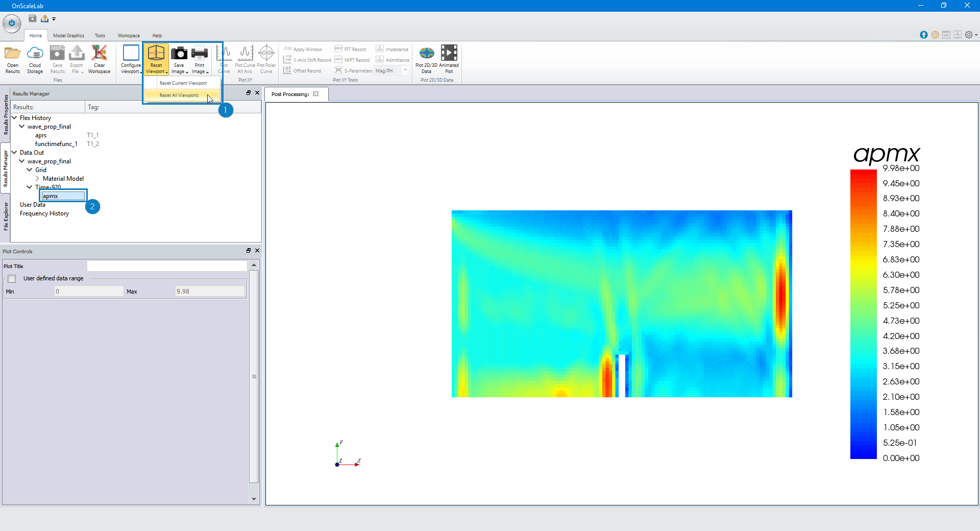Click the Min value field
Image resolution: width=980 pixels, height=531 pixels.
pyautogui.click(x=89, y=292)
